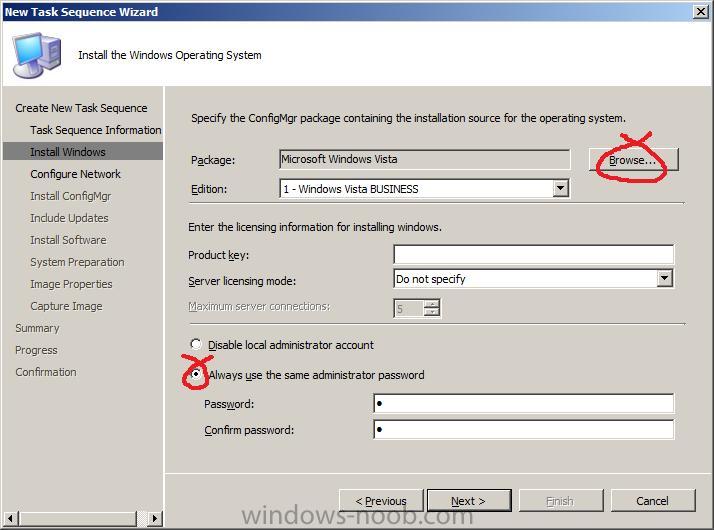Select Create New Task Sequence heading

pos(82,108)
